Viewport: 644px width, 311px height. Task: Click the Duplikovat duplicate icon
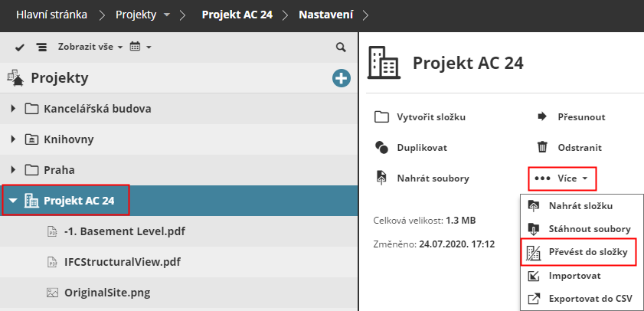(x=381, y=148)
